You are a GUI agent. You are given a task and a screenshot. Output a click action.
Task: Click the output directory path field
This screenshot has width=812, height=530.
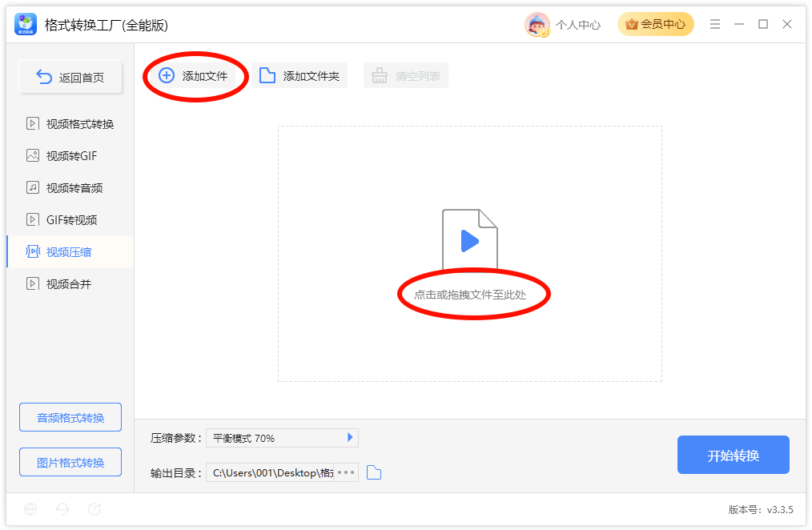(x=271, y=472)
